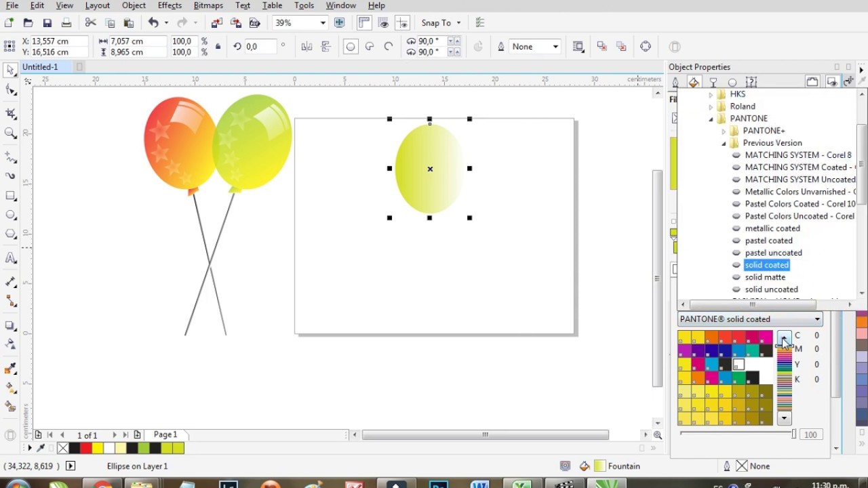
Task: Click the Print icon
Action: coord(66,23)
